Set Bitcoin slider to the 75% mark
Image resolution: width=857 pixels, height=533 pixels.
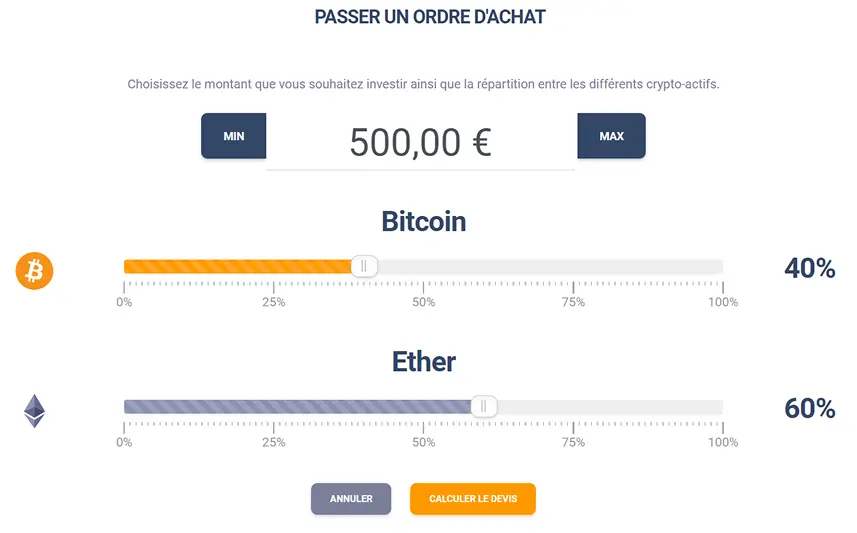click(573, 267)
